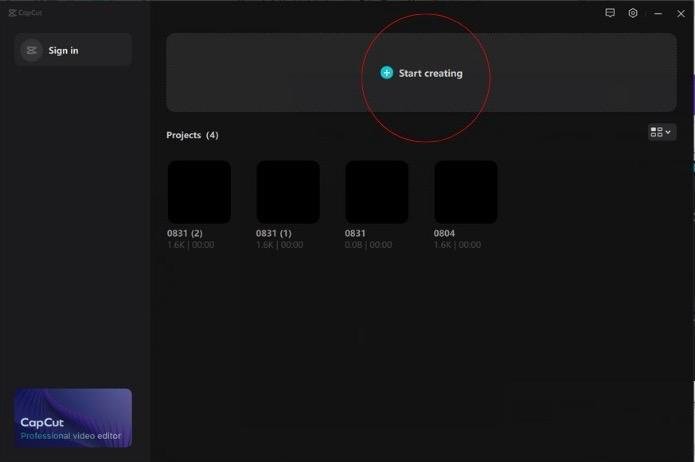
Task: Click the teal plus icon beside Start creating
Action: (387, 73)
